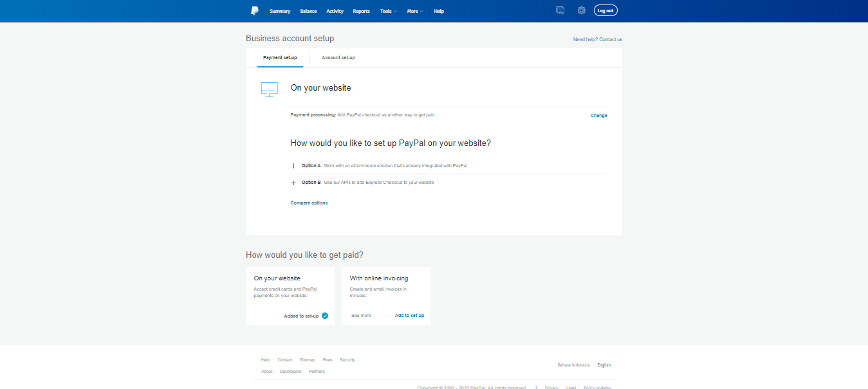Viewport: 868px width, 389px height.
Task: Click the blue checkmark beside Added to set-up
Action: click(325, 316)
